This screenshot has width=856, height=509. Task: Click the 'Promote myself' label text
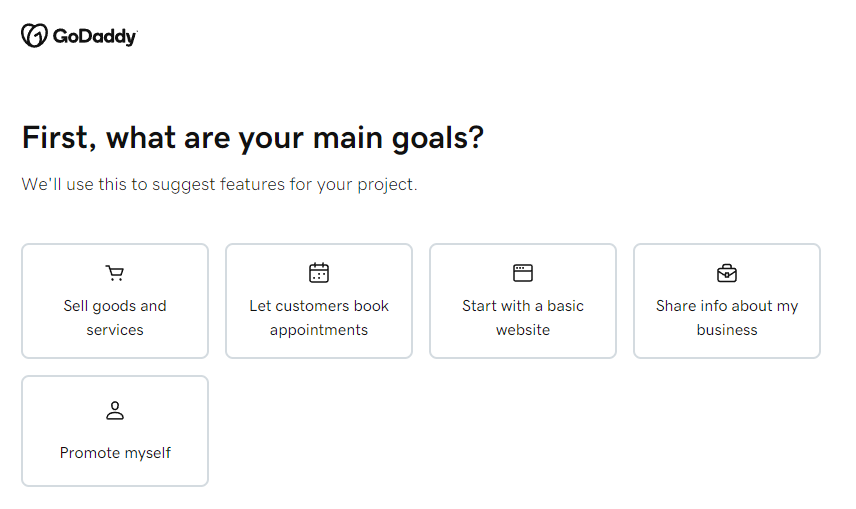(115, 453)
